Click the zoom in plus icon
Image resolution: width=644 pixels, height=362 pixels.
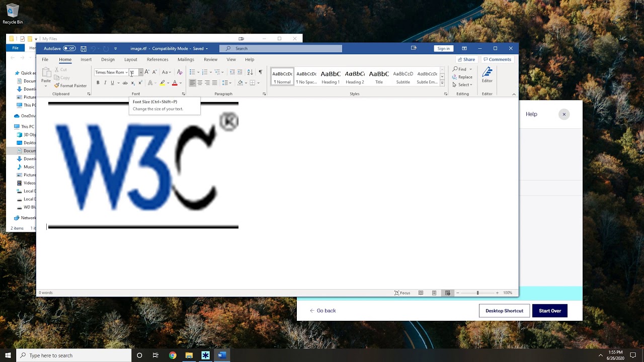(x=497, y=293)
